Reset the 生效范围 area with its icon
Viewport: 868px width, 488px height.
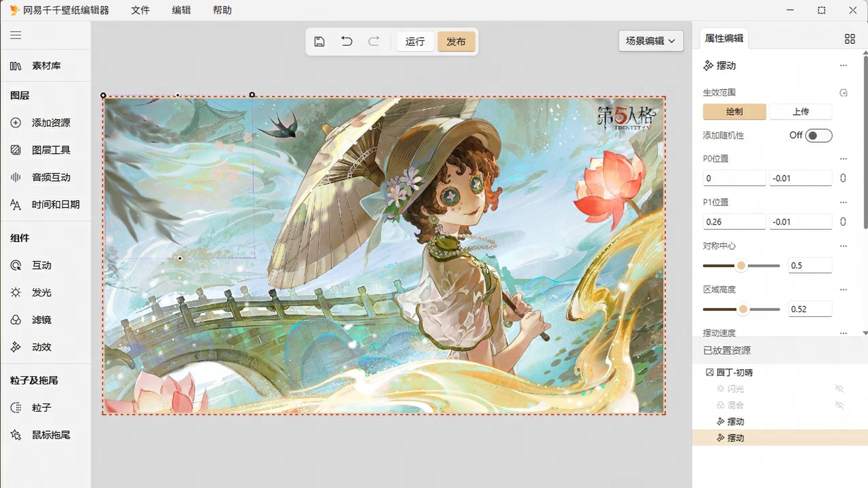click(843, 93)
